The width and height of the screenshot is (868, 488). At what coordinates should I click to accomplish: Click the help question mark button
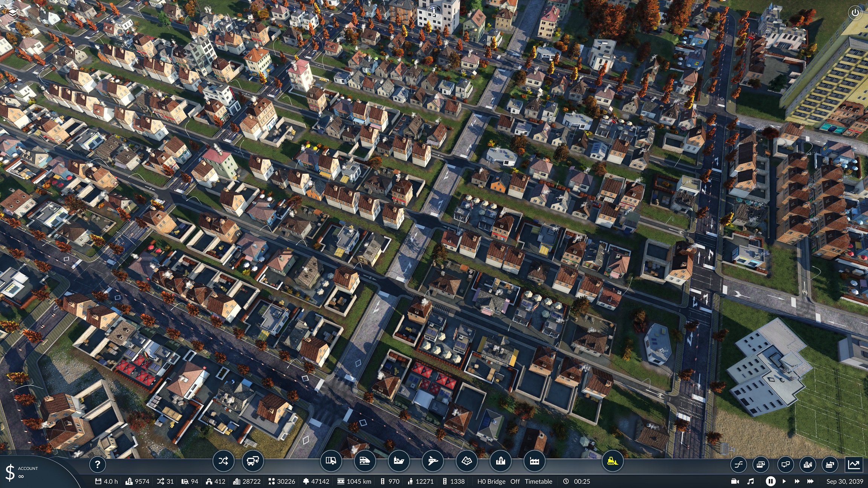(x=97, y=465)
